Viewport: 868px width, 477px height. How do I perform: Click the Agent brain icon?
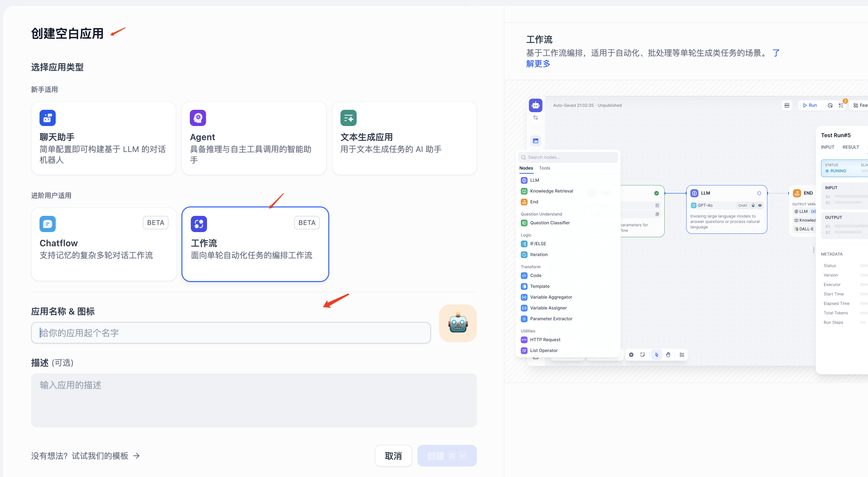[x=198, y=118]
